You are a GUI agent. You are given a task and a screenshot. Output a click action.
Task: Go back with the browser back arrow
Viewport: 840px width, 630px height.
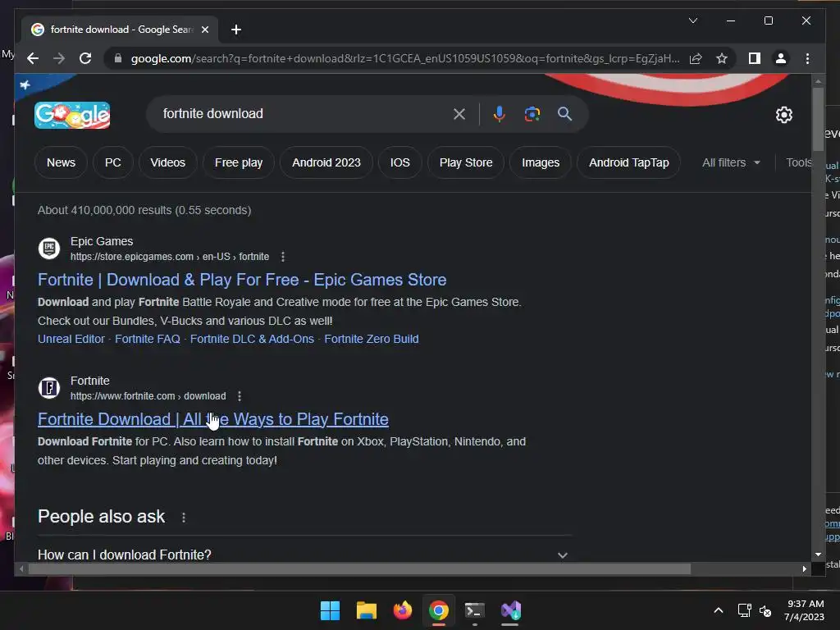[33, 58]
